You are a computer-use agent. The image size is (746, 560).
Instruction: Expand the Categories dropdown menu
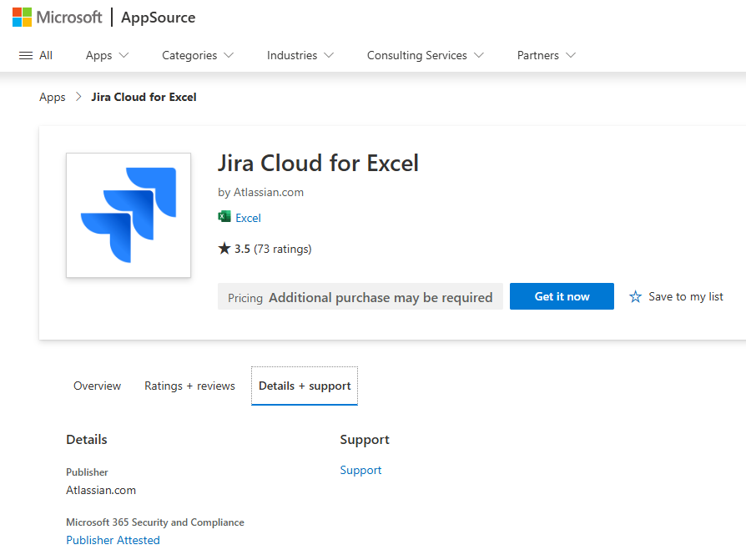pyautogui.click(x=198, y=55)
